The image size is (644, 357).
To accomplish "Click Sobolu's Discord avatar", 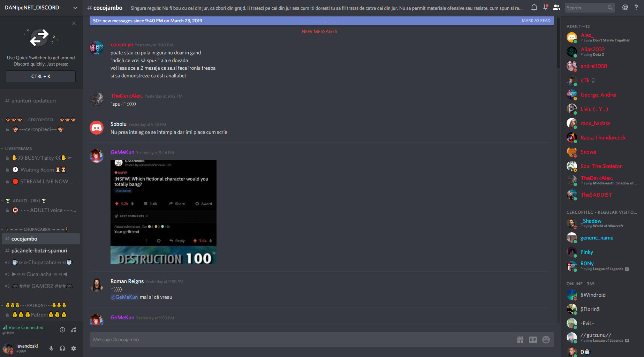I will click(x=97, y=128).
